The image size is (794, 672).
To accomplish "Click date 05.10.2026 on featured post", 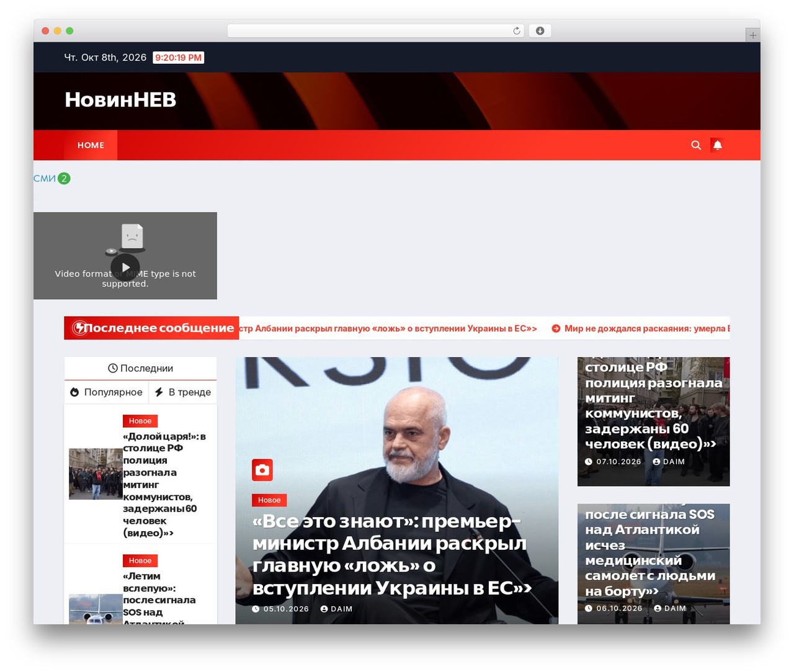I will [x=280, y=609].
